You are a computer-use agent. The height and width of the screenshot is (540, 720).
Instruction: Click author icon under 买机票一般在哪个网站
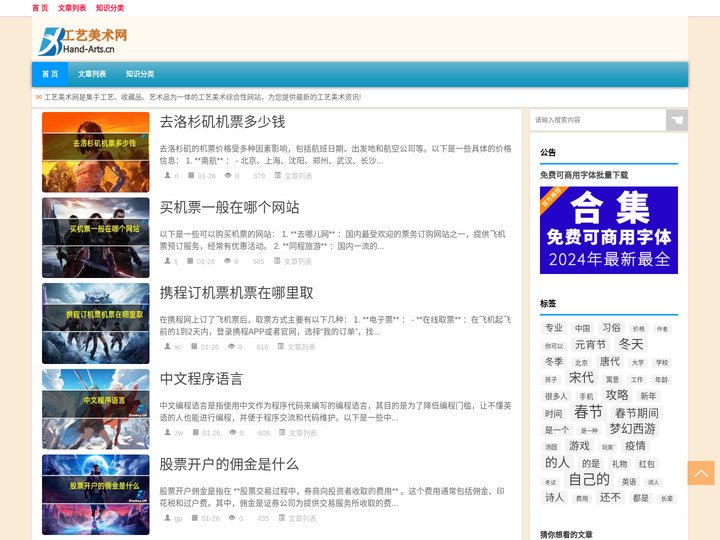tap(168, 261)
